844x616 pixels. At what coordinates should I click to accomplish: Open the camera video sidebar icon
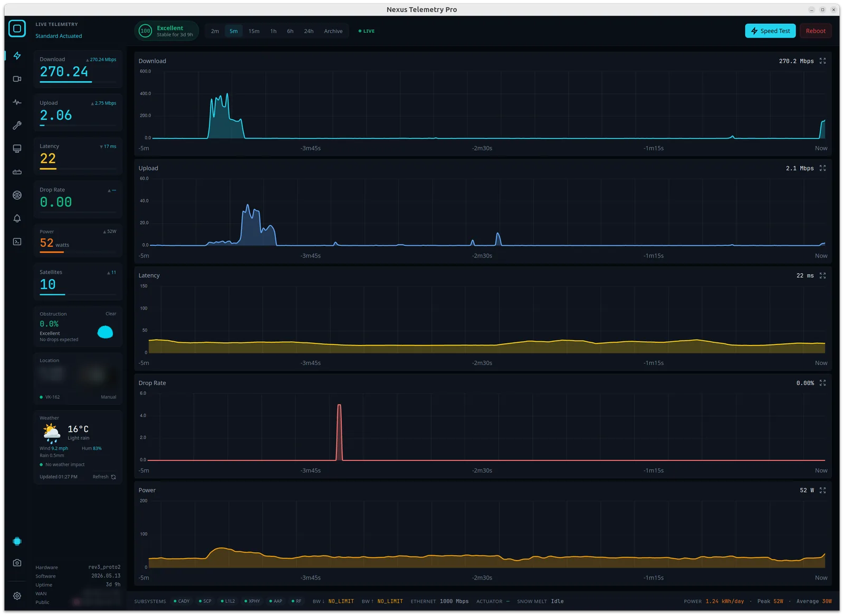pyautogui.click(x=17, y=79)
